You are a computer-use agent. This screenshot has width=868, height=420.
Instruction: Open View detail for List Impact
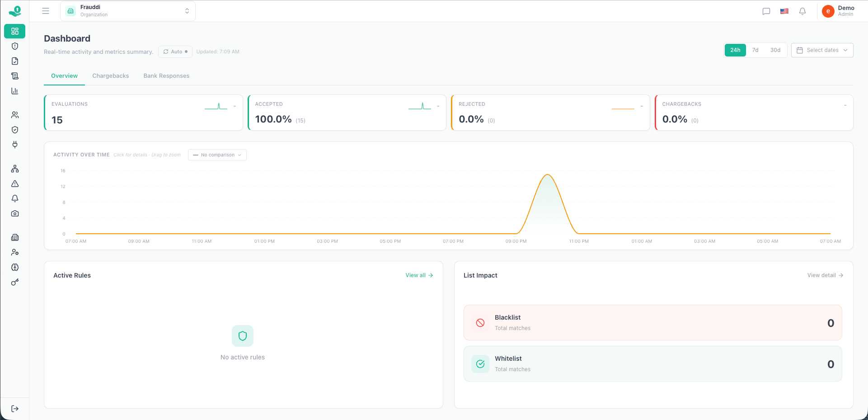point(825,275)
